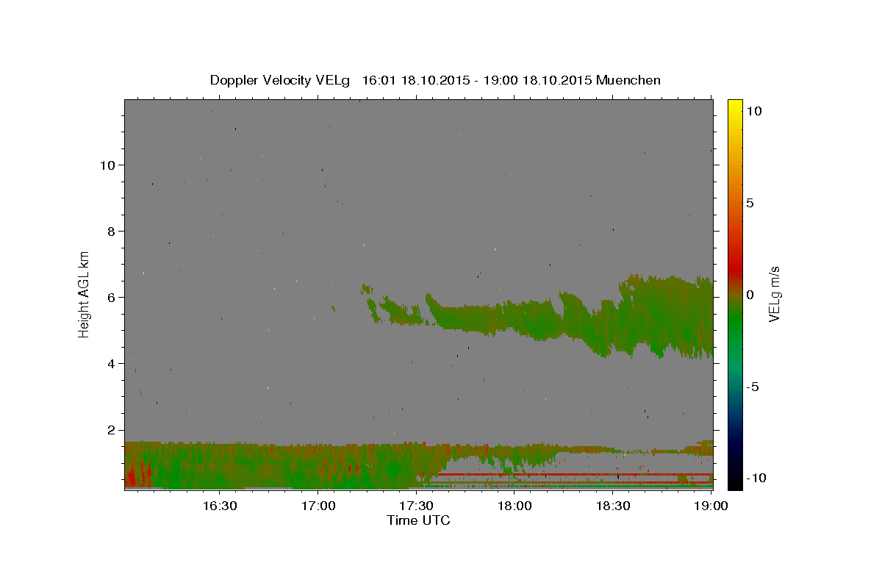Click the 19:00 time tick label
Image resolution: width=882 pixels, height=588 pixels.
(711, 506)
